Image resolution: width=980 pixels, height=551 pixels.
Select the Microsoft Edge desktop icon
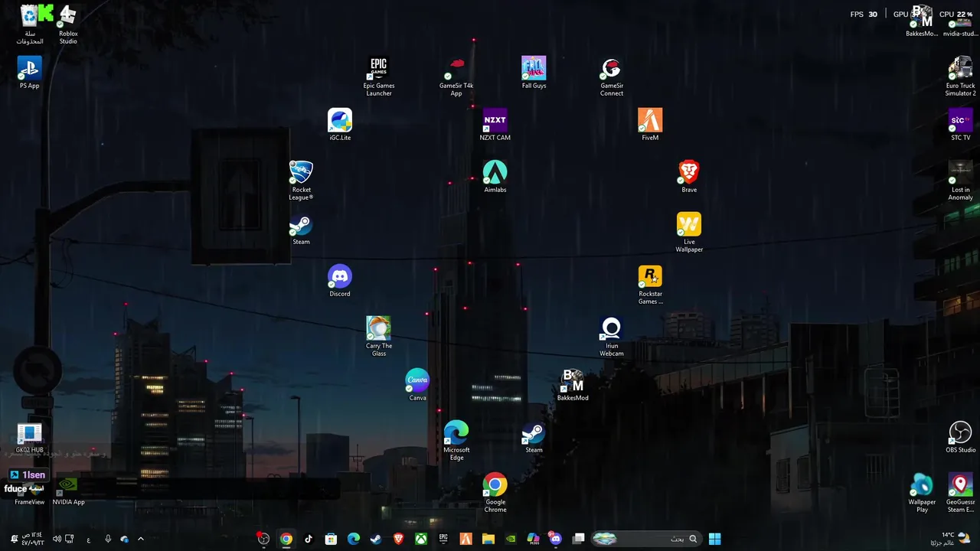(x=456, y=440)
